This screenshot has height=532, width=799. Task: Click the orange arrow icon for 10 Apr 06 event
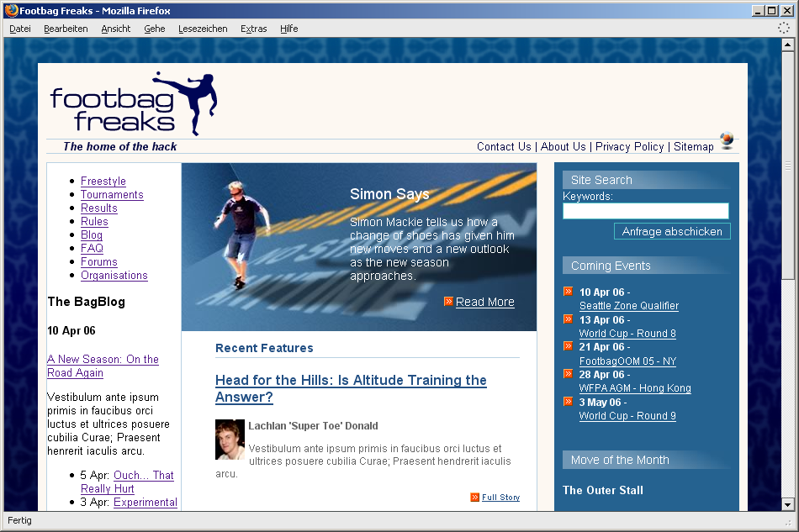click(569, 291)
